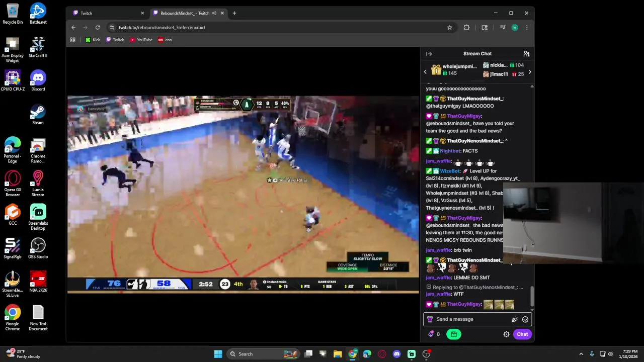
Task: Open a new browser tab
Action: click(x=234, y=13)
